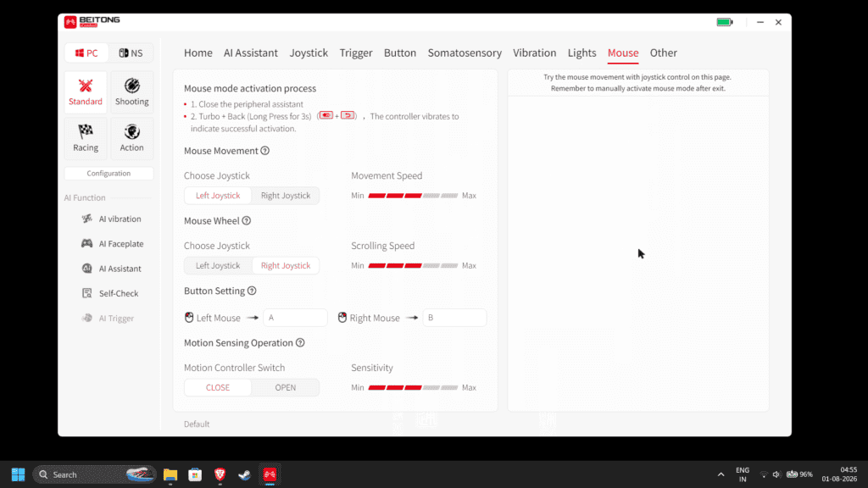The height and width of the screenshot is (488, 868).
Task: Switch to PC platform mode
Action: point(86,53)
